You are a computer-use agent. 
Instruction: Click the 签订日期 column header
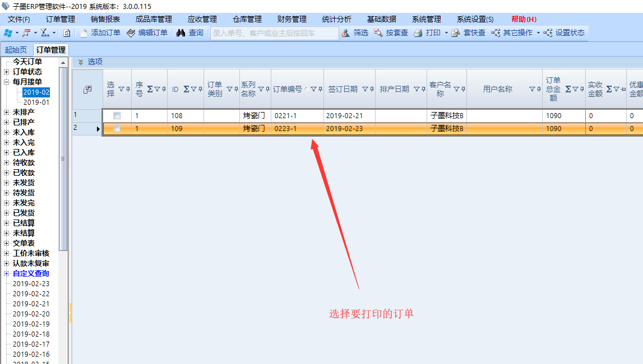(x=343, y=89)
